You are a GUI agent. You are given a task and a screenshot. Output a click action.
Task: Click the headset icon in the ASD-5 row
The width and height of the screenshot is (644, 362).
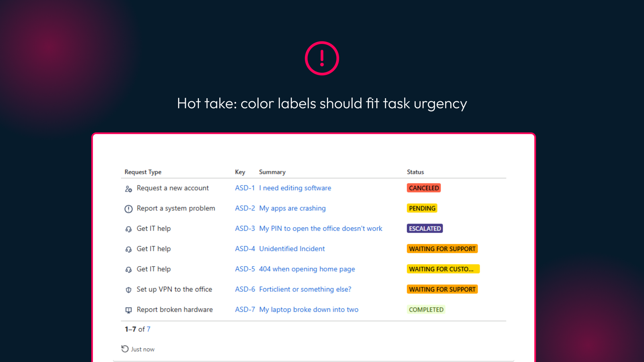[128, 269]
